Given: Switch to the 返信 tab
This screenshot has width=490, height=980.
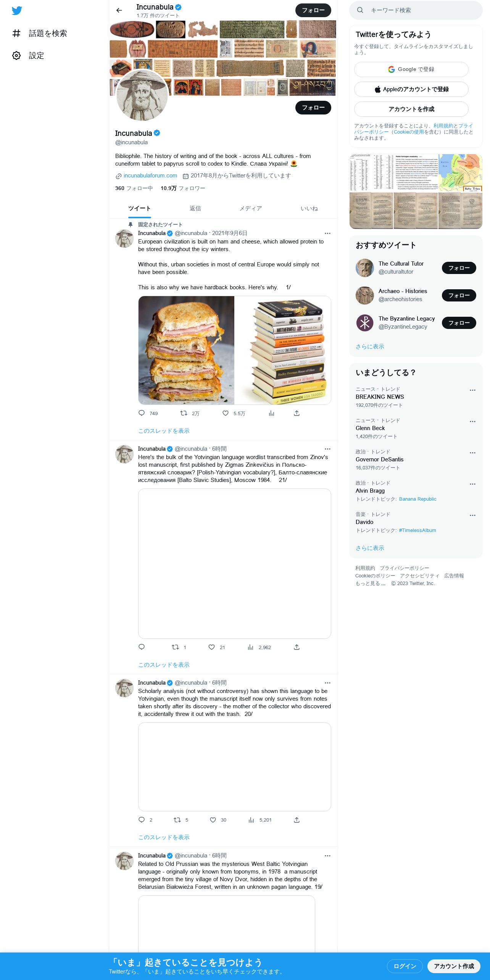Looking at the screenshot, I should [195, 208].
